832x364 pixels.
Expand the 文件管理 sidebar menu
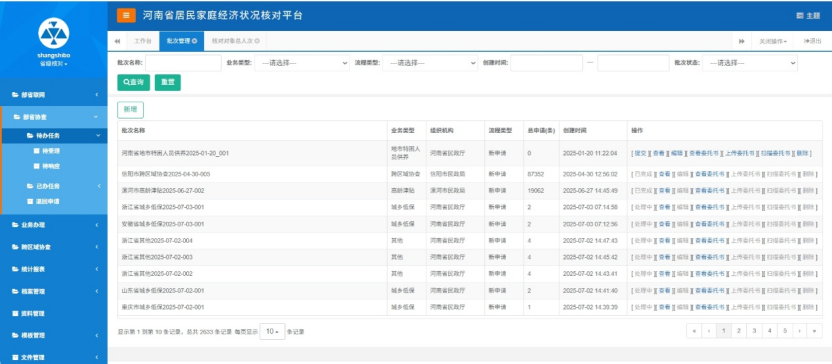tap(54, 358)
